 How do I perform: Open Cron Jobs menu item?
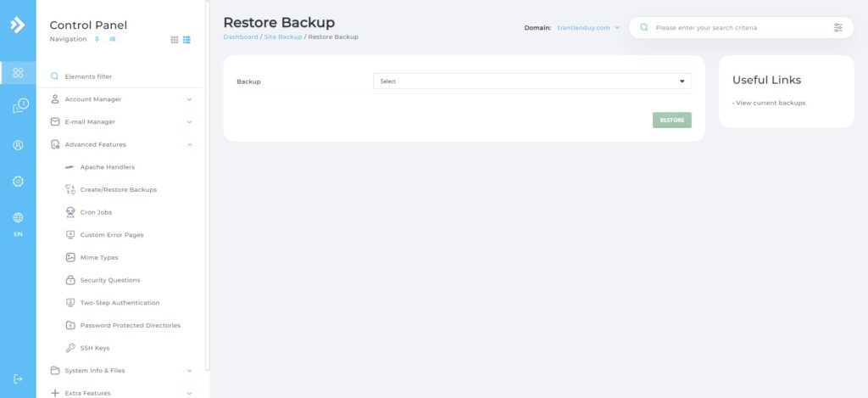(x=97, y=212)
